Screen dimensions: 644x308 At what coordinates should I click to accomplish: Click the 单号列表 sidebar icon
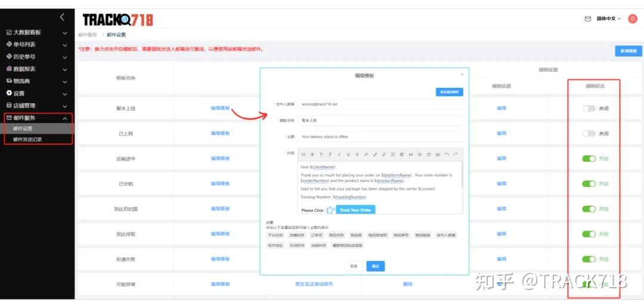coord(9,44)
